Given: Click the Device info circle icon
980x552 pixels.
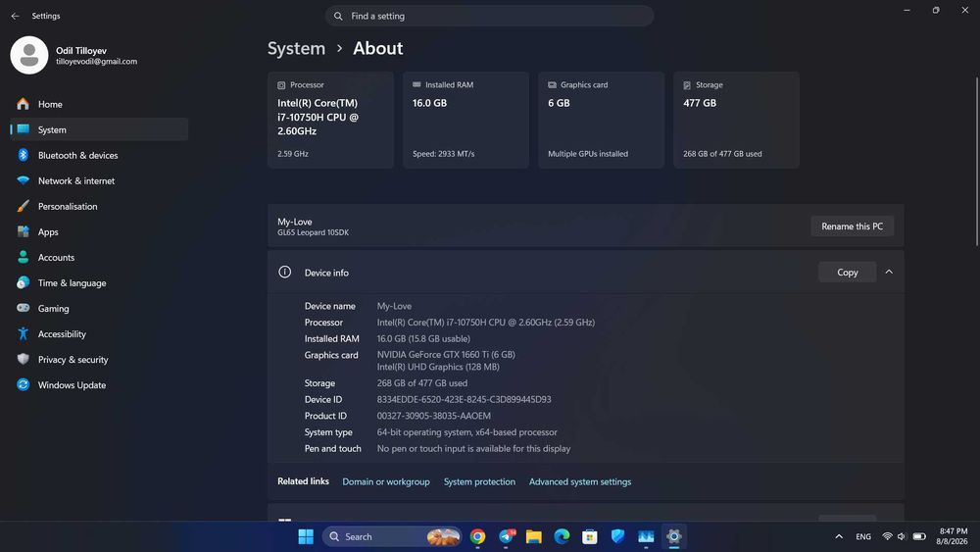Looking at the screenshot, I should point(284,272).
